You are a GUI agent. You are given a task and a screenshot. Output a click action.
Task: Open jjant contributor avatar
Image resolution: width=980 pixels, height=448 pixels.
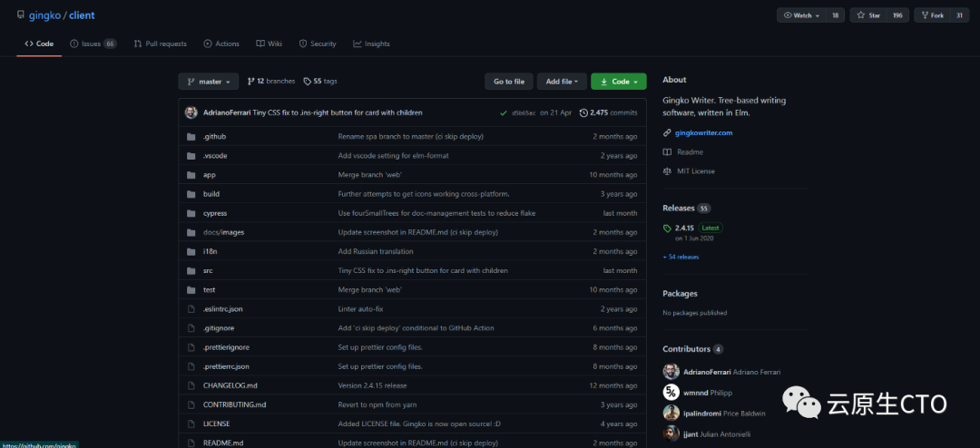(x=671, y=433)
